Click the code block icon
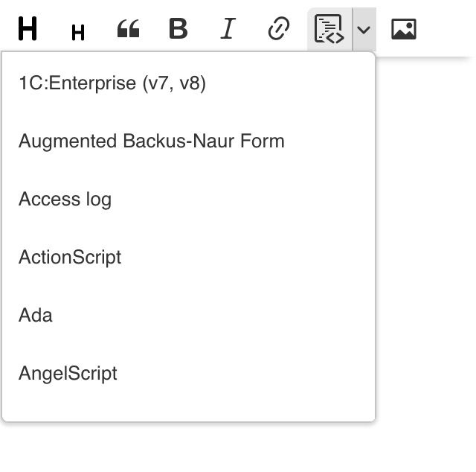The height and width of the screenshot is (472, 476). pos(329,29)
